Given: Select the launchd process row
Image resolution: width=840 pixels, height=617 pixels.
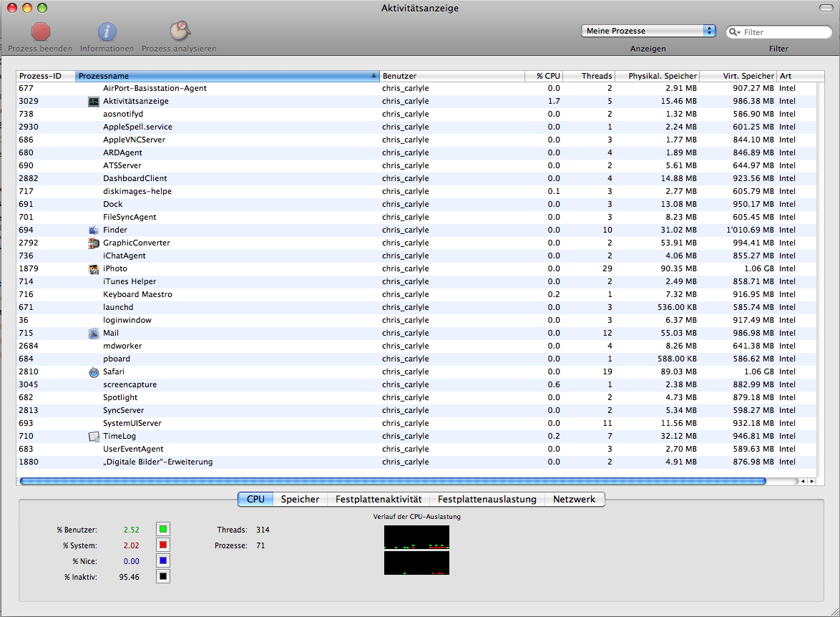Looking at the screenshot, I should (416, 307).
